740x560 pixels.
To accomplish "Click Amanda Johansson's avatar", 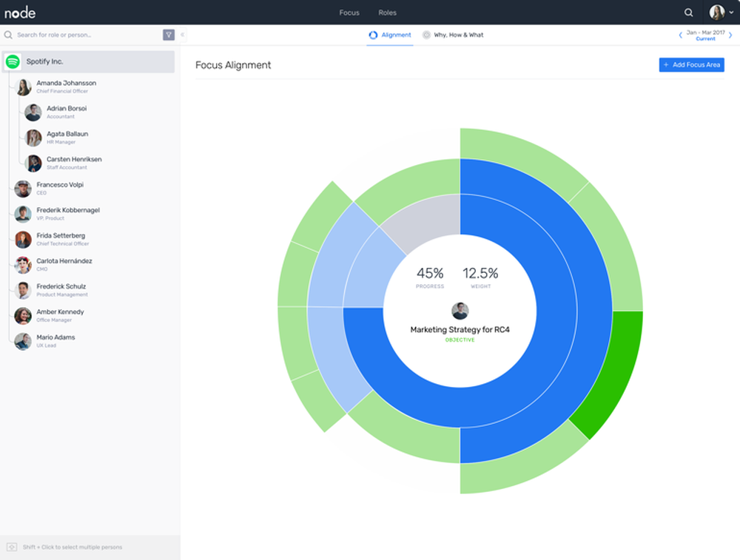I will 23,87.
